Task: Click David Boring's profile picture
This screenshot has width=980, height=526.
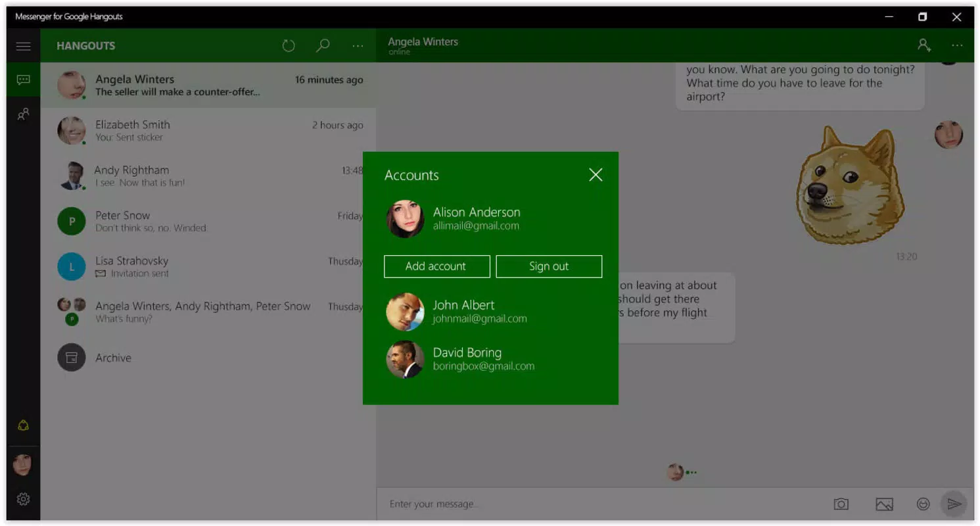Action: (405, 359)
